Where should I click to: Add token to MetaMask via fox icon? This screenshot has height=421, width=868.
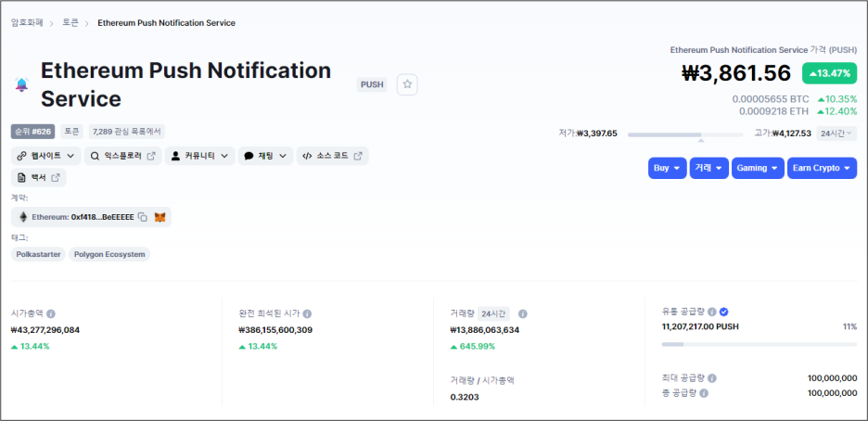(160, 217)
